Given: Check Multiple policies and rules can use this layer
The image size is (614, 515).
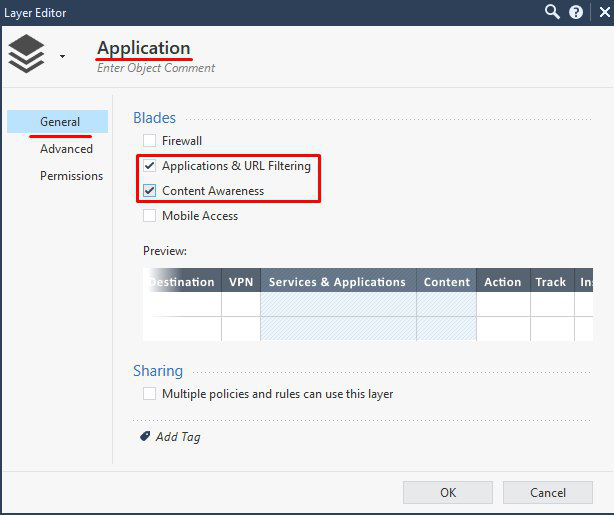Looking at the screenshot, I should click(149, 394).
